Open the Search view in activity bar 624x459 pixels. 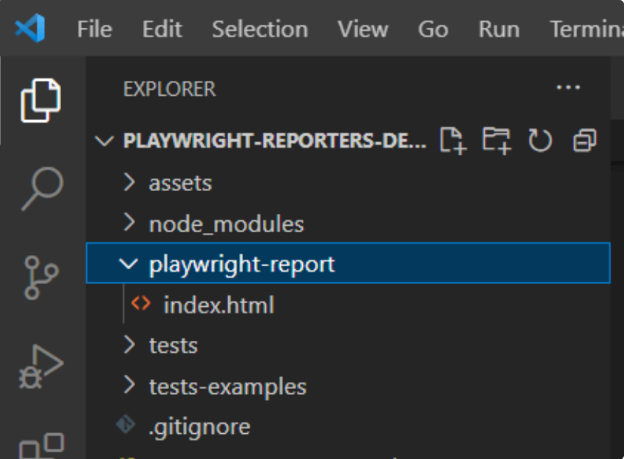pyautogui.click(x=41, y=187)
